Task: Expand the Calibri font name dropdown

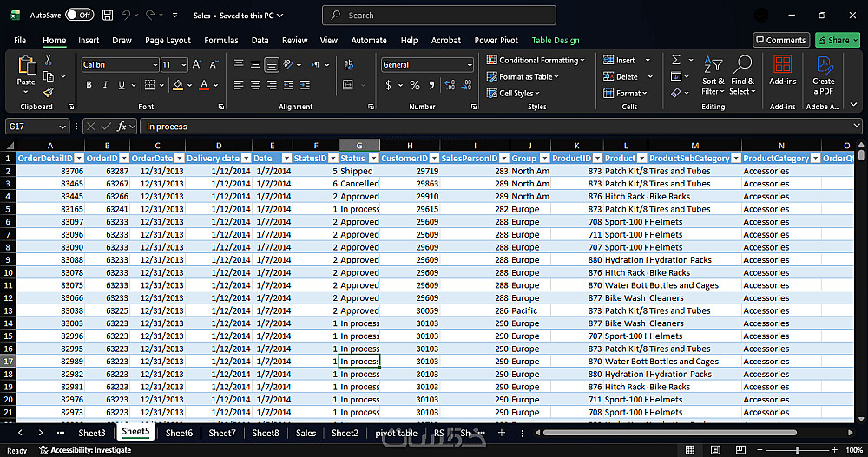Action: click(x=155, y=65)
